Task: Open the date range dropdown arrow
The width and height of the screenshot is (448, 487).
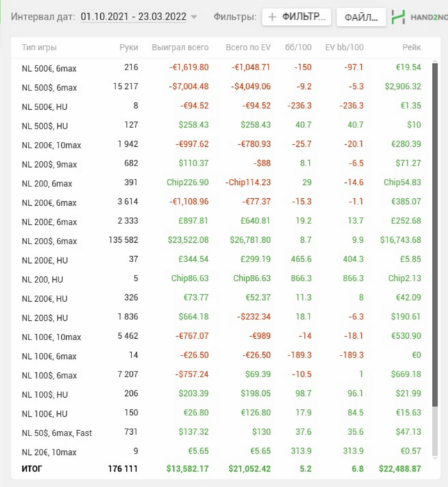Action: tap(194, 17)
